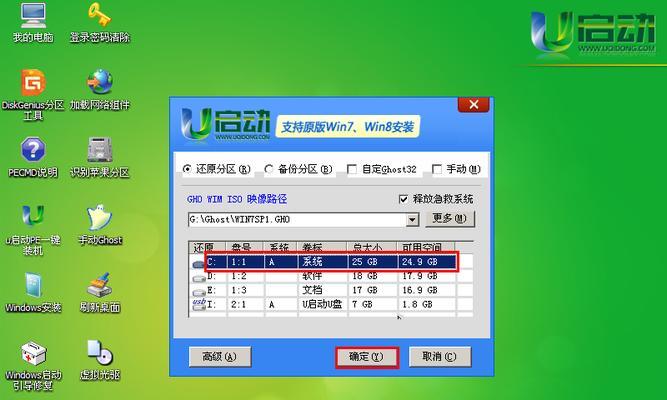The width and height of the screenshot is (667, 400).
Task: Click the 可用空间 column header
Action: (x=425, y=247)
